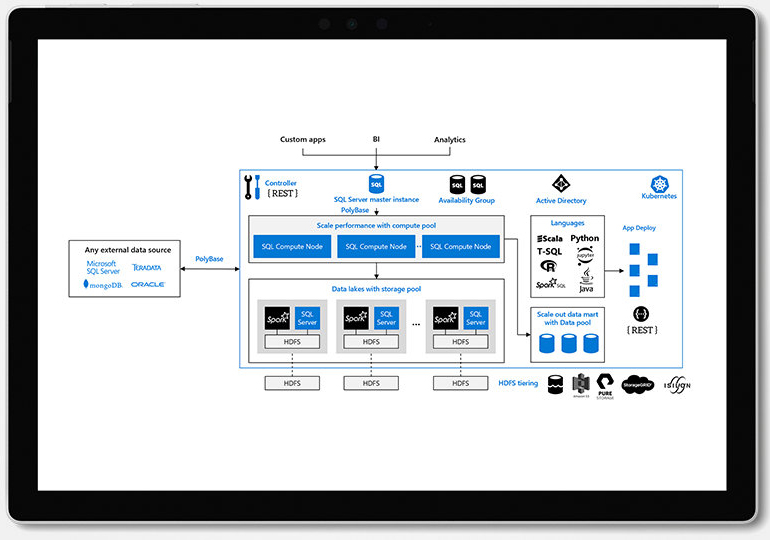The width and height of the screenshot is (770, 540).
Task: Click the Scala logo in Languages
Action: [x=549, y=239]
